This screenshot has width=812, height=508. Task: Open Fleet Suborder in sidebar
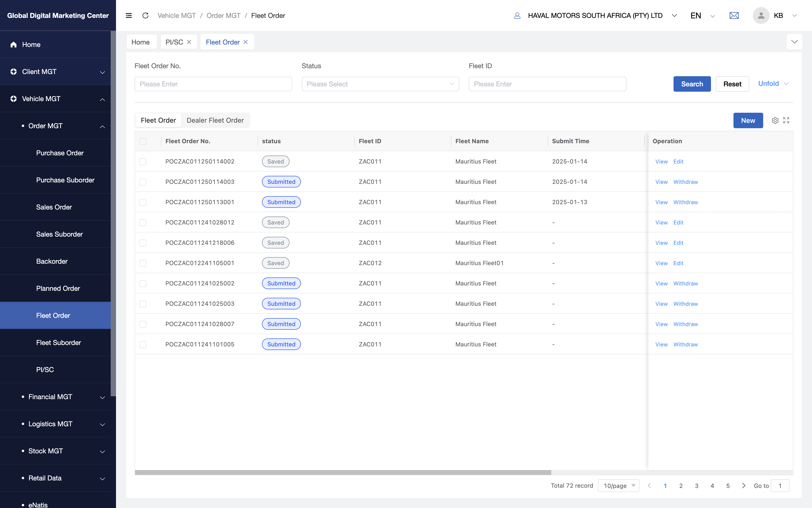click(x=58, y=342)
